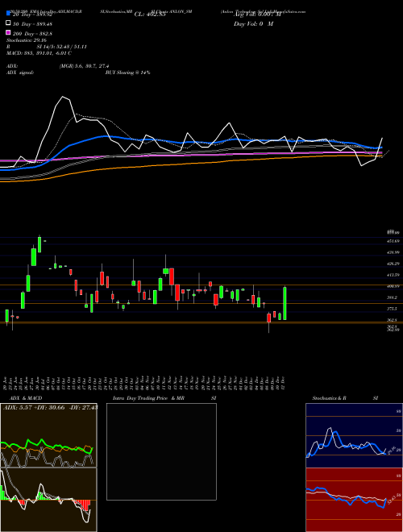Screen dimensions: 403x532
Task: Open the blue Stochastics chart panel
Action: tap(354, 435)
